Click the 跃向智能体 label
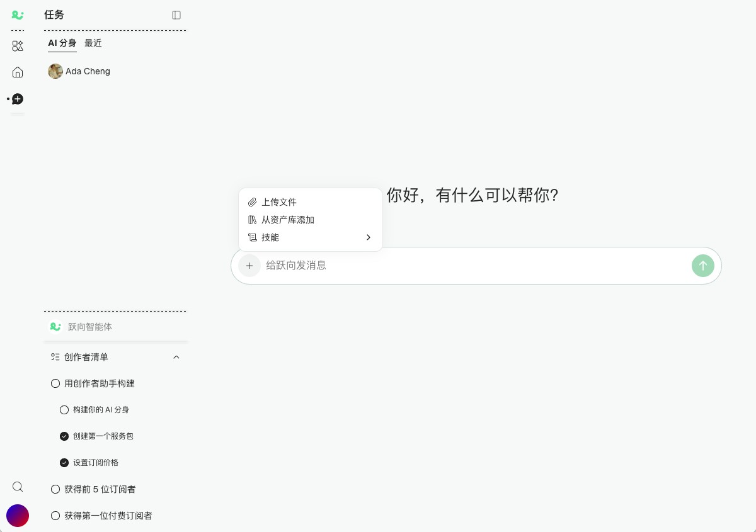The height and width of the screenshot is (532, 756). pyautogui.click(x=90, y=327)
